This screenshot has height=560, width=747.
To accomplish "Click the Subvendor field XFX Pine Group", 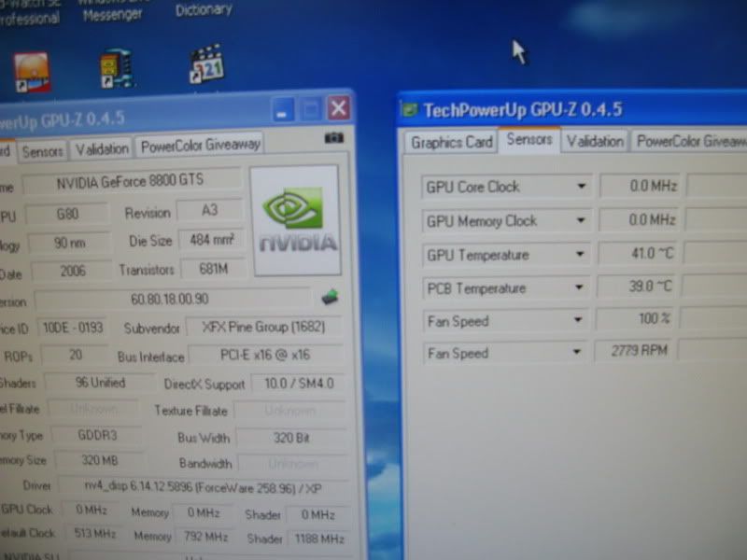I will coord(264,328).
